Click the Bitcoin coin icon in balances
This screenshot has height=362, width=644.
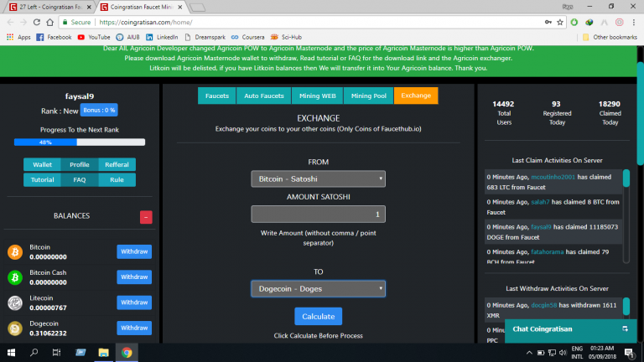pyautogui.click(x=15, y=251)
